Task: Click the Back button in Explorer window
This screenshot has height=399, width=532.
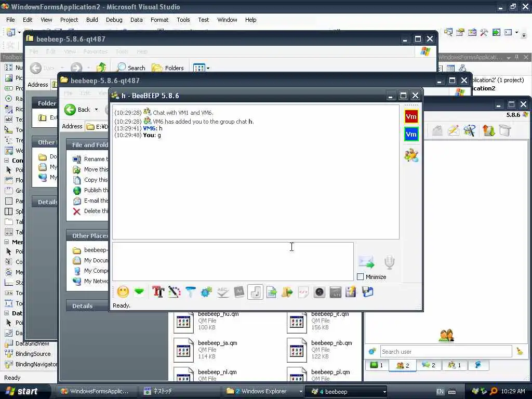Action: tap(78, 110)
